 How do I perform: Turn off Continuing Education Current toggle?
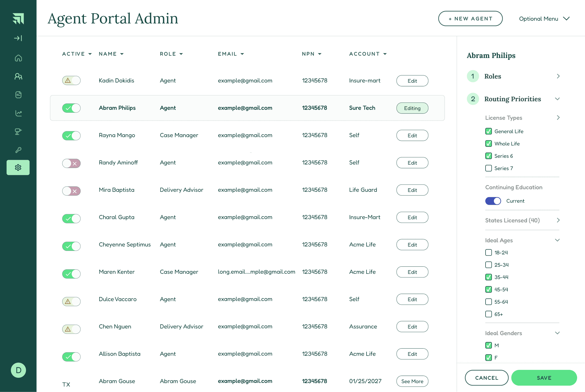coord(493,201)
